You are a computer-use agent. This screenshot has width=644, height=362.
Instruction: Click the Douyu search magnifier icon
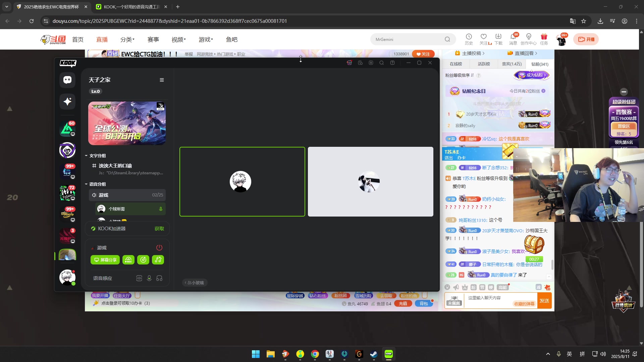(x=447, y=39)
